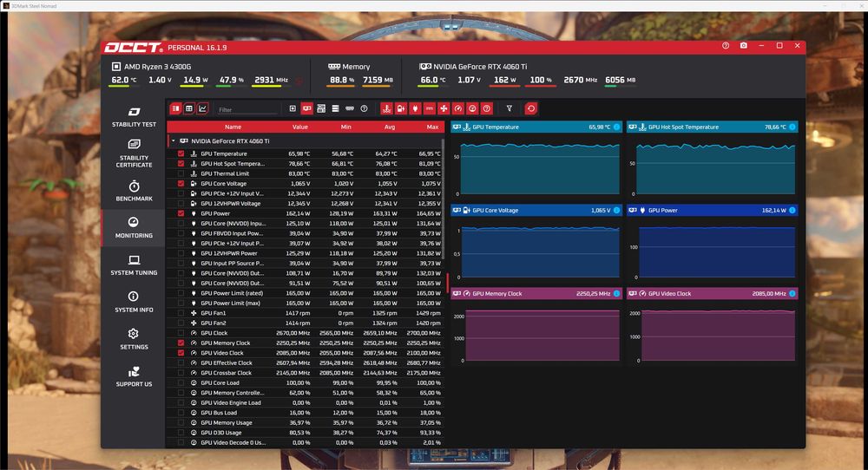Click AMD Ryzen 3 4300G header label

tap(157, 67)
